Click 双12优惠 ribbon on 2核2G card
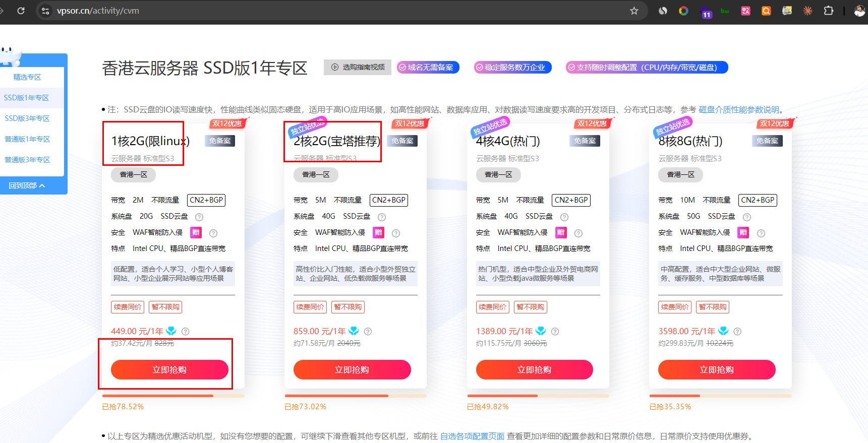868x443 pixels. (x=410, y=123)
